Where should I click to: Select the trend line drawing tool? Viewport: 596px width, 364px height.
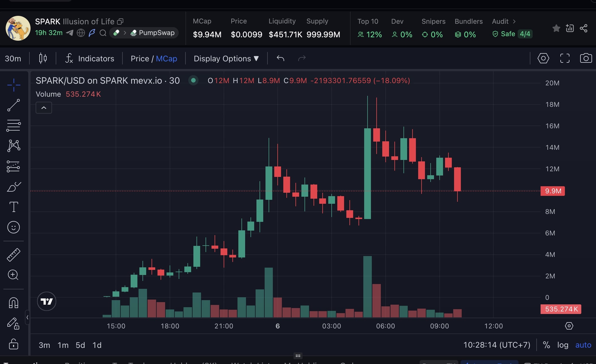click(x=14, y=105)
